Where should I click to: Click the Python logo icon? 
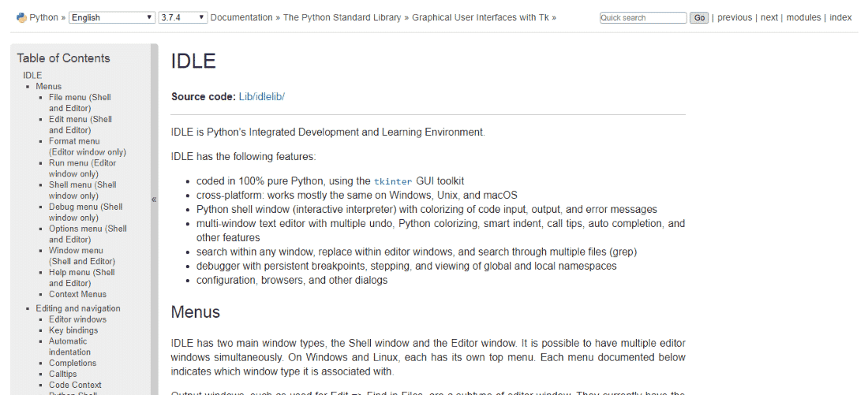(21, 17)
